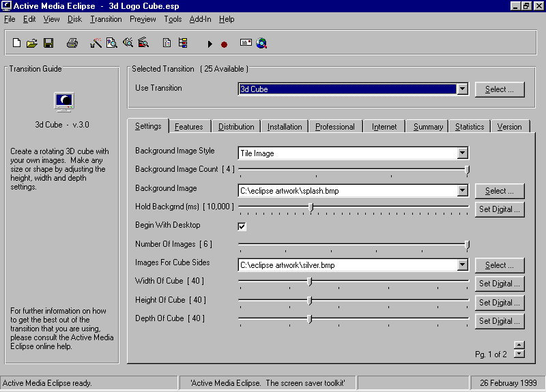The width and height of the screenshot is (546, 392).
Task: Click the splash.bmp background image field
Action: coord(353,191)
